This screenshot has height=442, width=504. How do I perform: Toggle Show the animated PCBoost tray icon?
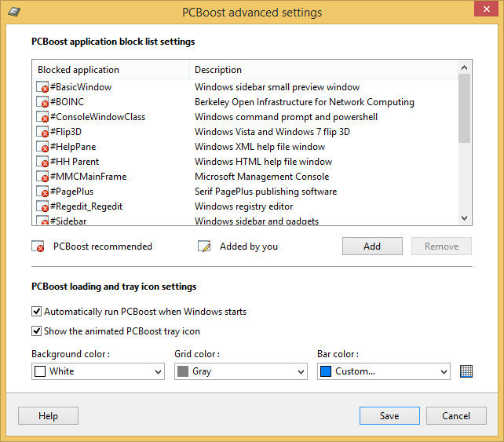point(36,331)
